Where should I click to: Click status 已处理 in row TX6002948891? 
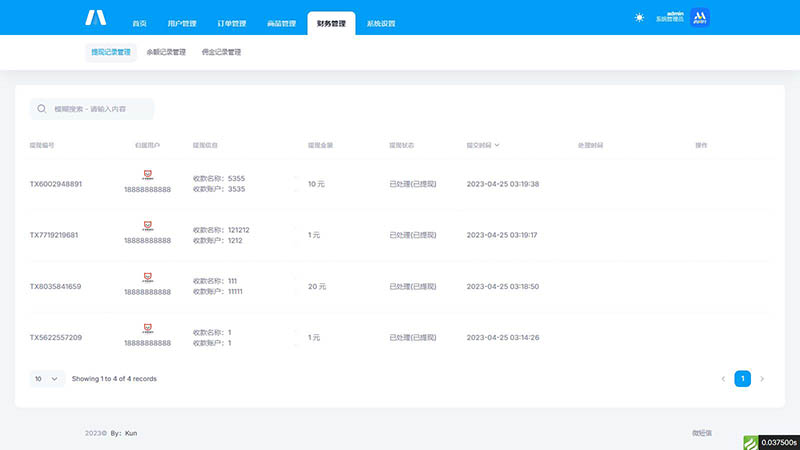(413, 184)
